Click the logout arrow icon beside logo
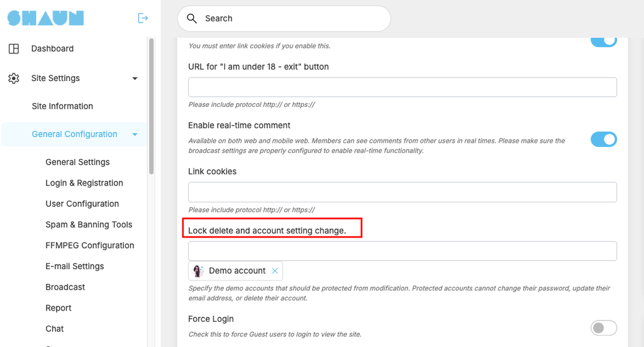The width and height of the screenshot is (644, 347). click(143, 18)
